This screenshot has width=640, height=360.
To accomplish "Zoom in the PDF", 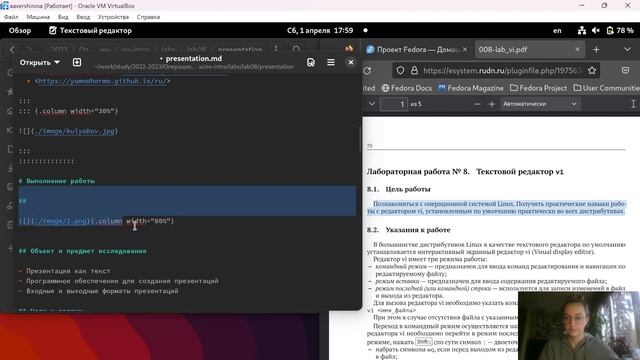I will click(491, 104).
